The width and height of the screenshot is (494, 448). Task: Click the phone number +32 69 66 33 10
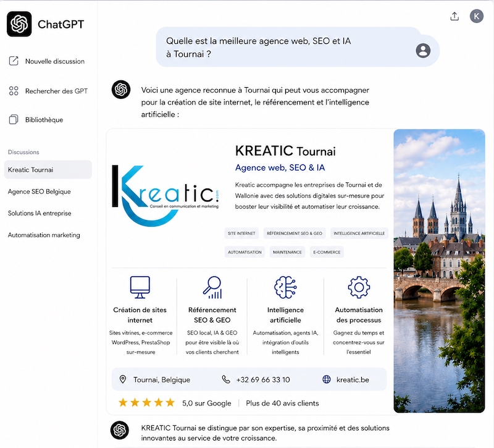[263, 379]
